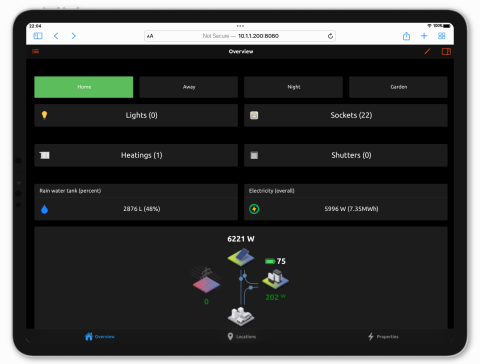480x364 pixels.
Task: Select the house consumption icon
Action: [x=241, y=316]
